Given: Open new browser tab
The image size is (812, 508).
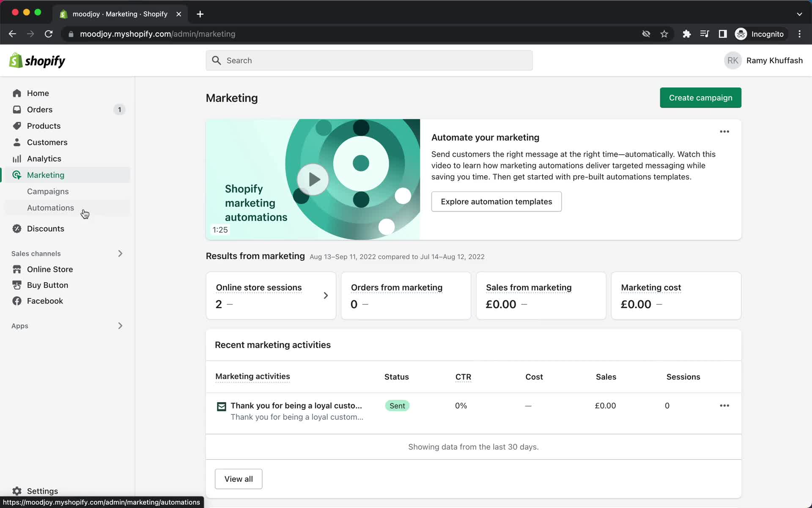Looking at the screenshot, I should point(200,14).
